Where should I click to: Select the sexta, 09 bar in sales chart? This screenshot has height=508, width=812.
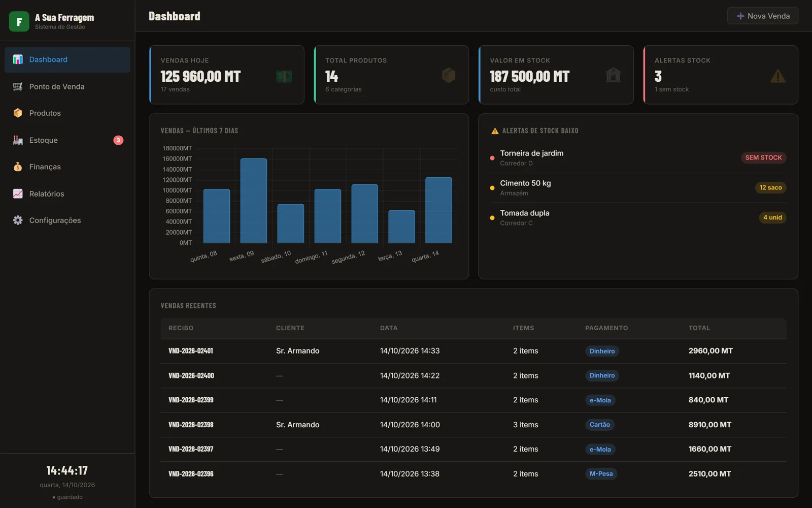tap(254, 201)
